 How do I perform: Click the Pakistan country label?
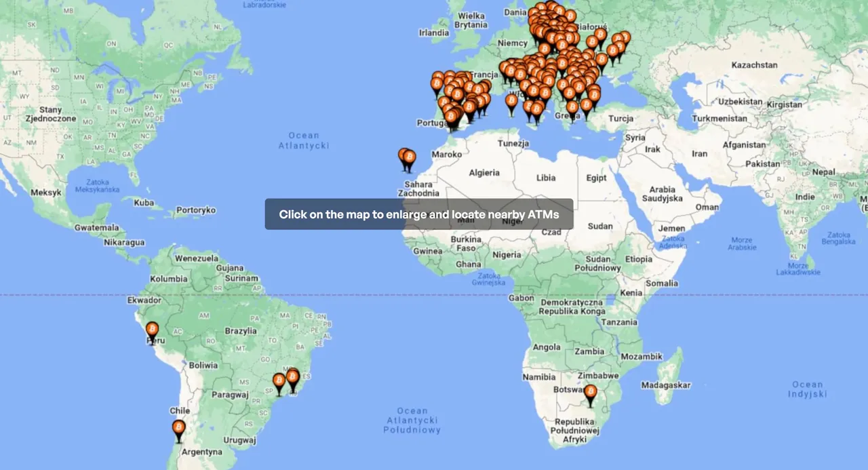point(763,163)
